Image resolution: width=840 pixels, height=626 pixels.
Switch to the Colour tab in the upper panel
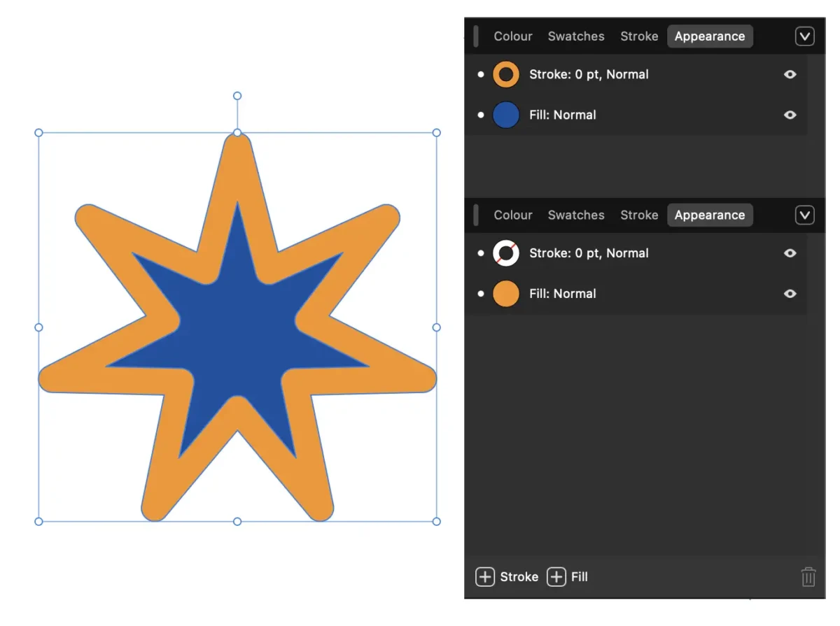coord(513,36)
